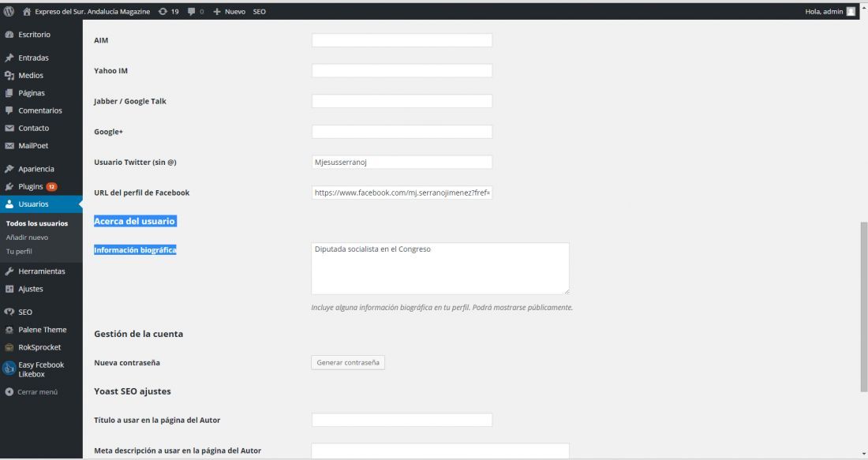The image size is (868, 460).
Task: Open Tu perfil submenu link
Action: click(x=19, y=252)
